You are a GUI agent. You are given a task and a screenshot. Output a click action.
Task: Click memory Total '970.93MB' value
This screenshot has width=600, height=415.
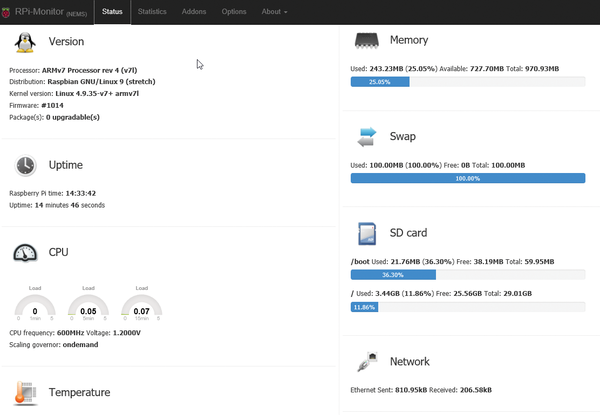point(542,69)
